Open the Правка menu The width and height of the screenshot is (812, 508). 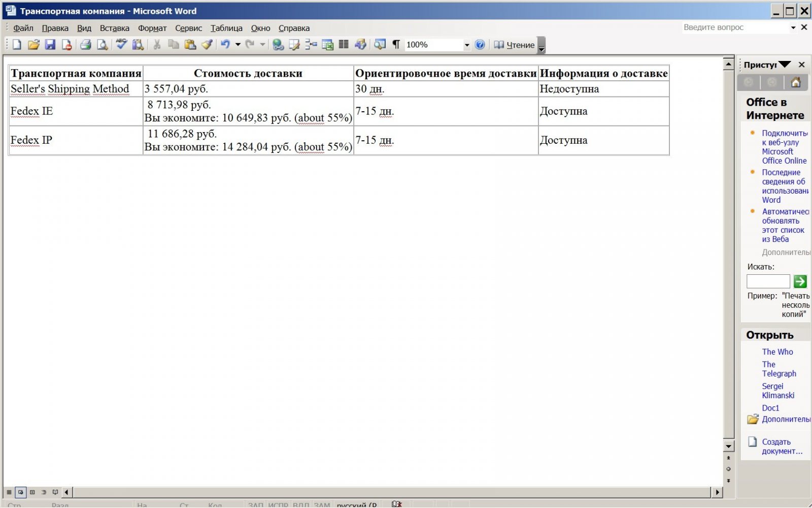point(55,28)
